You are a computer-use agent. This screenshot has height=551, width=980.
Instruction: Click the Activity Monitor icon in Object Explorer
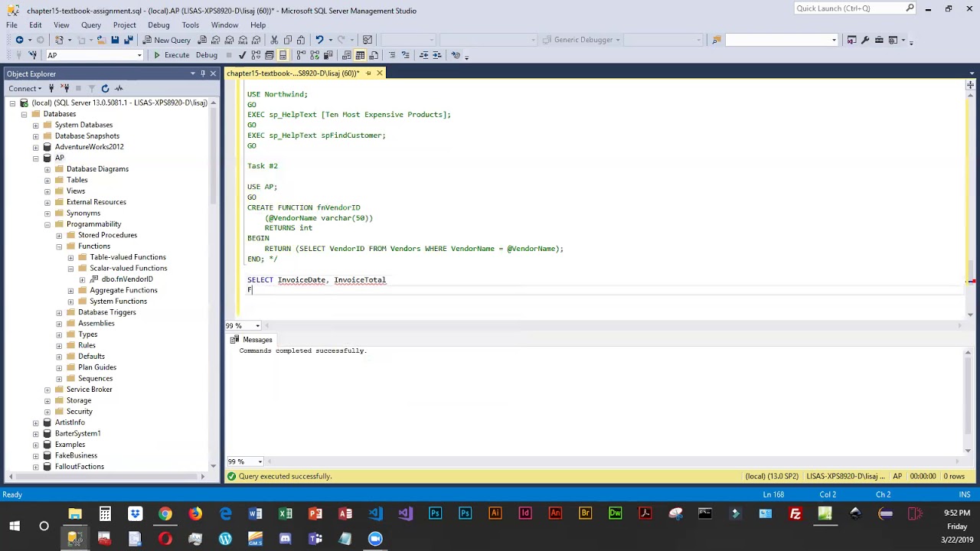(119, 89)
